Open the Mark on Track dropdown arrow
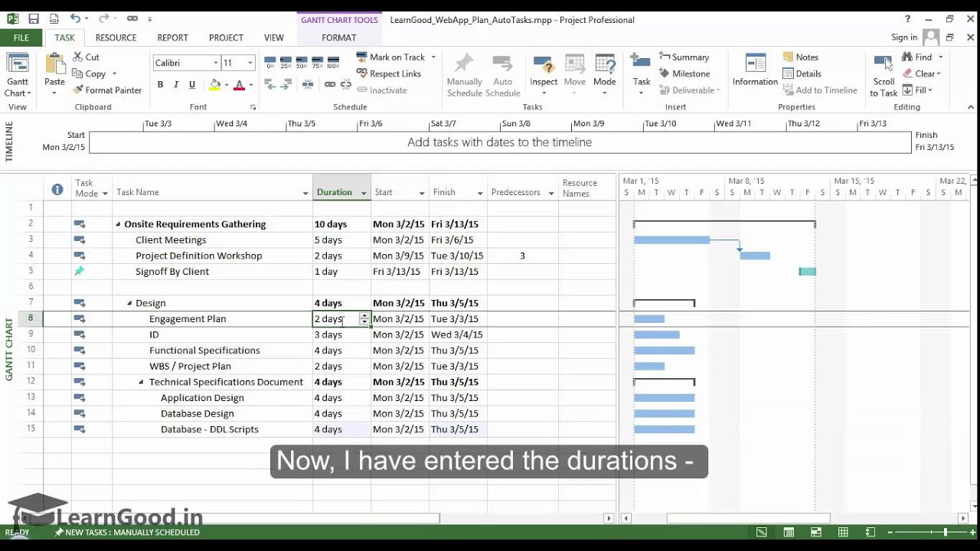 tap(433, 57)
